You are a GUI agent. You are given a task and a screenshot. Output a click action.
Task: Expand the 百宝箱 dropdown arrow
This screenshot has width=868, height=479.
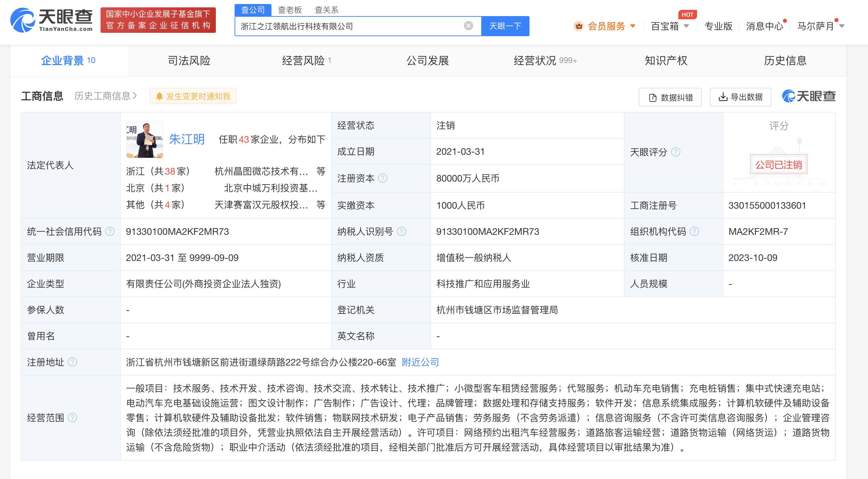click(x=686, y=26)
